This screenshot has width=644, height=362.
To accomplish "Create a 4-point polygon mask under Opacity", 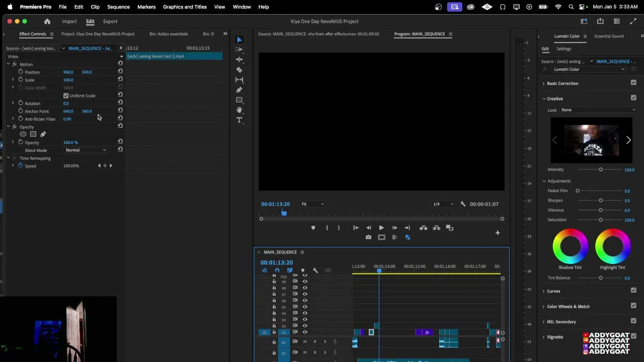I will coord(33,134).
